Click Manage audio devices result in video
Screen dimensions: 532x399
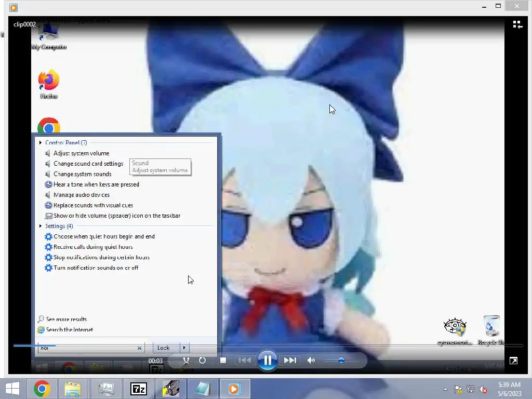click(82, 195)
